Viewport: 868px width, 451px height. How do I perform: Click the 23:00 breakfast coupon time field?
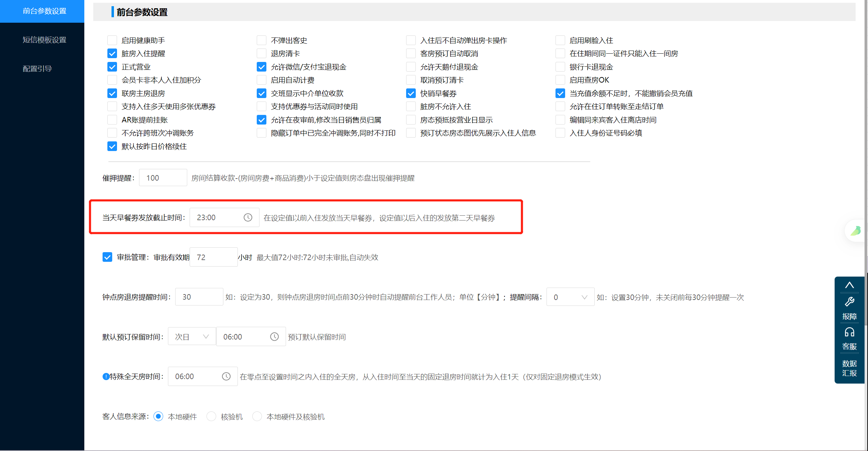pyautogui.click(x=224, y=217)
